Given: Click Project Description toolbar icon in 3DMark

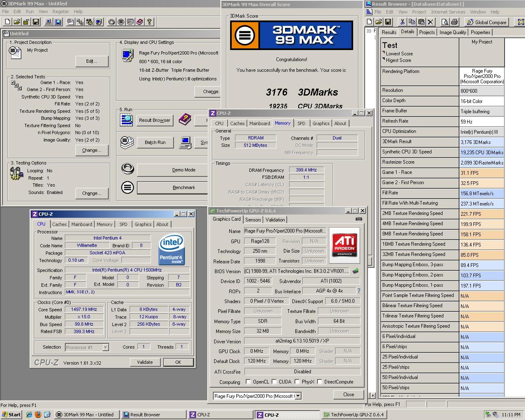Looking at the screenshot, I should (71, 22).
